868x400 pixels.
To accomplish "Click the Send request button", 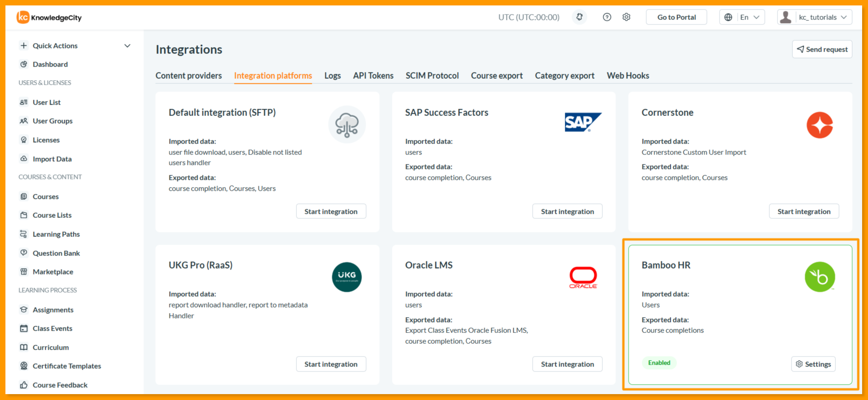I will coord(822,49).
